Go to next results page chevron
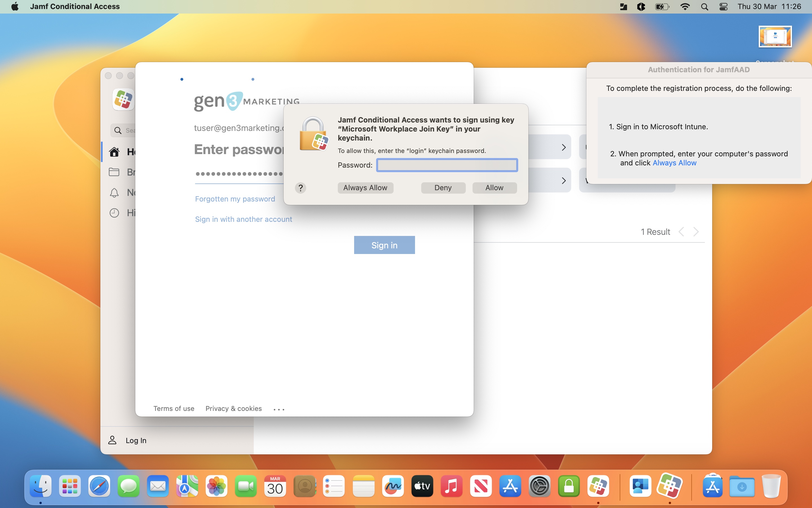Image resolution: width=812 pixels, height=508 pixels. [x=696, y=232]
